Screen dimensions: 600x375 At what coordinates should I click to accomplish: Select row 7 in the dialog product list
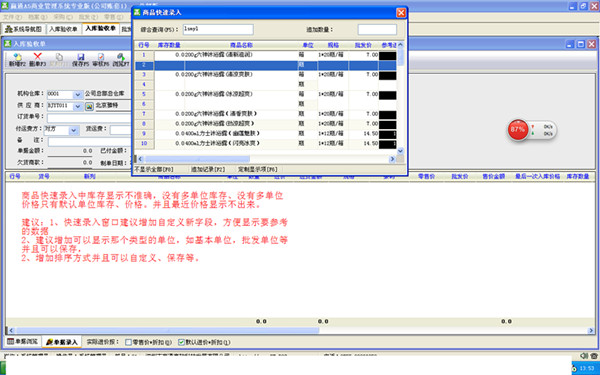pos(266,114)
